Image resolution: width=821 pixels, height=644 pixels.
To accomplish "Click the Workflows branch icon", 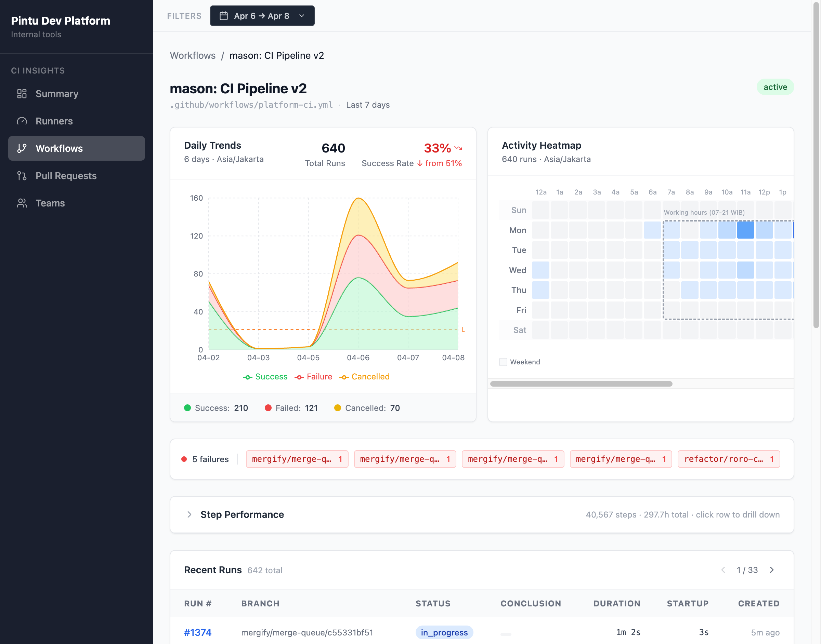I will pyautogui.click(x=22, y=149).
